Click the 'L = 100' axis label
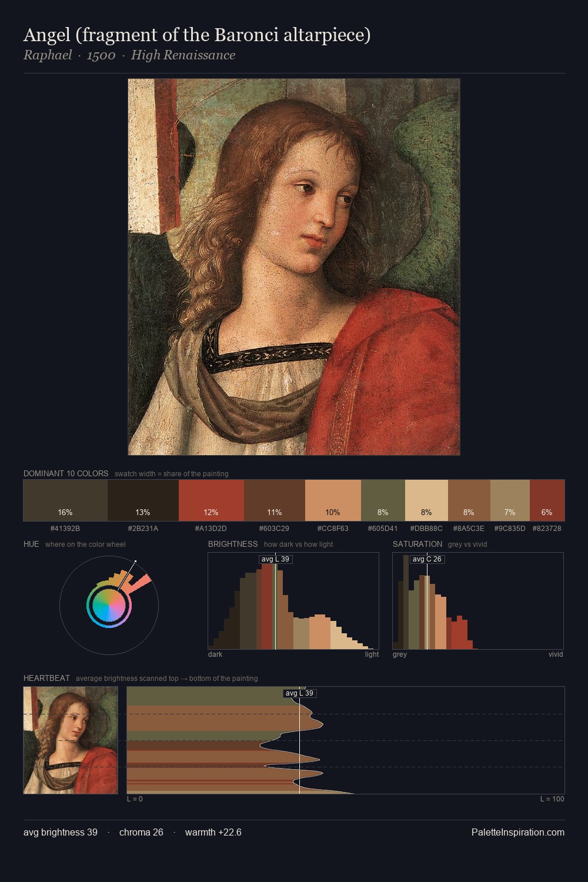Screen dimensions: 588x882 click(552, 799)
